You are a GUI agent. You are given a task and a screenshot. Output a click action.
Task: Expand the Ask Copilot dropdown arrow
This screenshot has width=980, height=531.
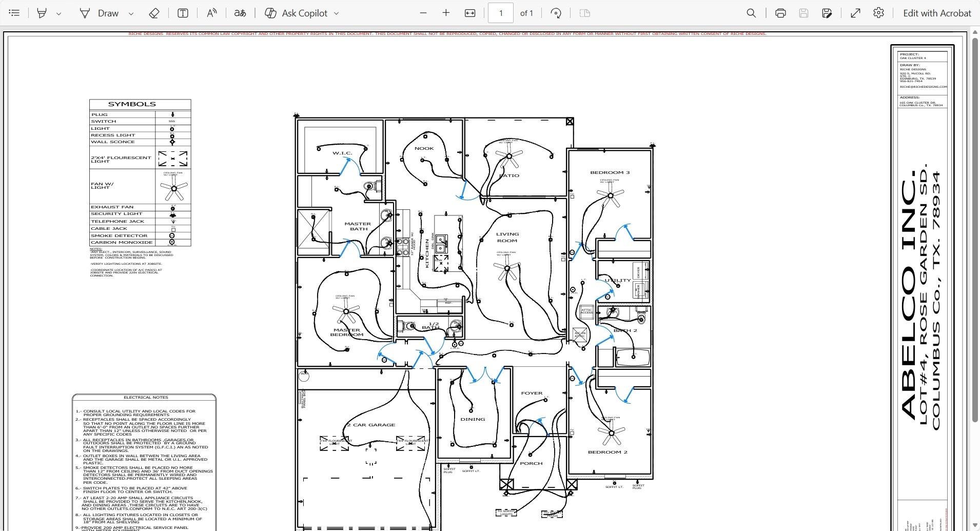pos(337,14)
